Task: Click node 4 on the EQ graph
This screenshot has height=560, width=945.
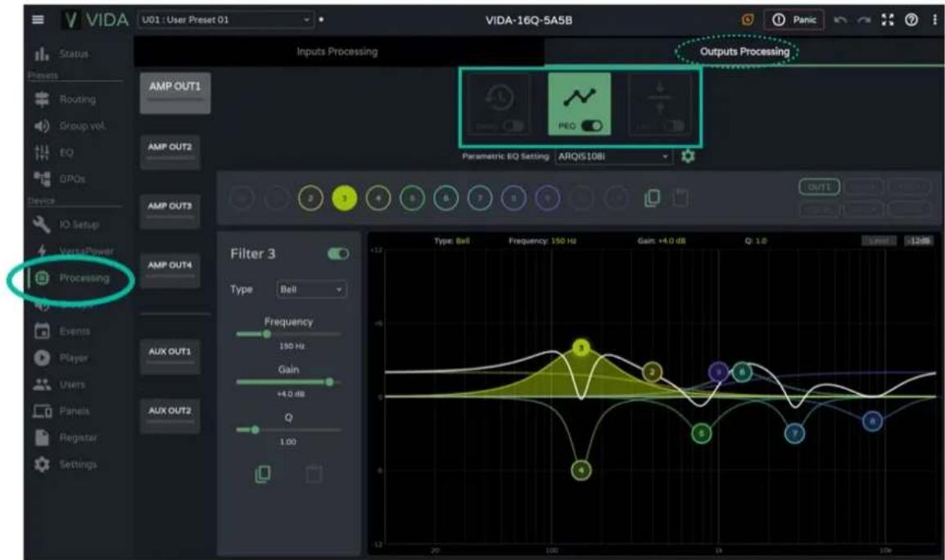Action: click(x=581, y=470)
